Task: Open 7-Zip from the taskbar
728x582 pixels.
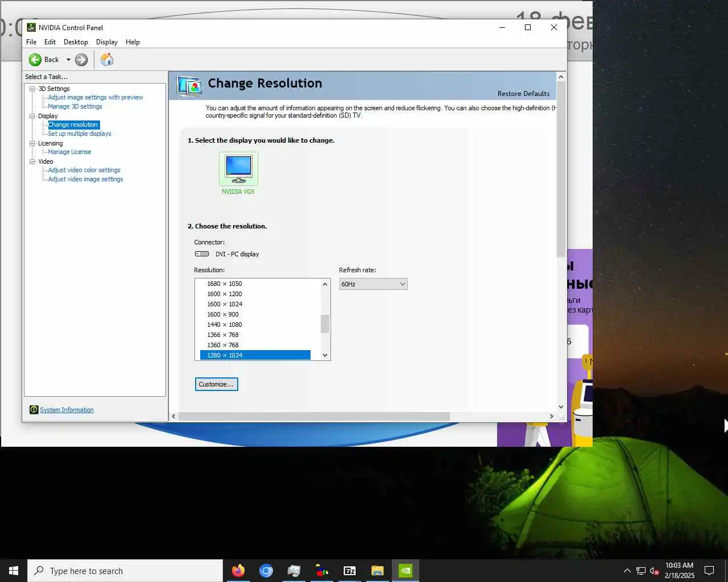Action: pyautogui.click(x=350, y=571)
